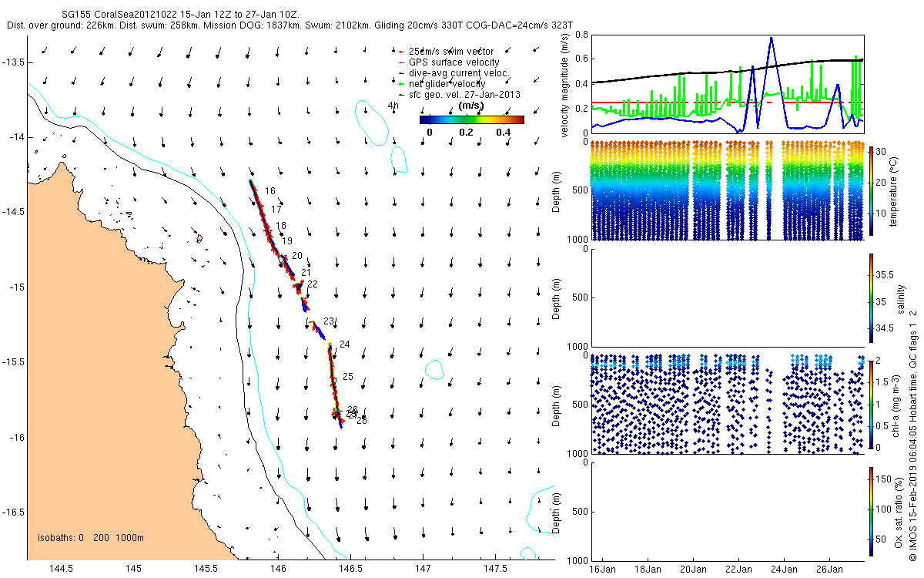Click day label 25 on glider track
This screenshot has width=924, height=578.
click(x=348, y=377)
